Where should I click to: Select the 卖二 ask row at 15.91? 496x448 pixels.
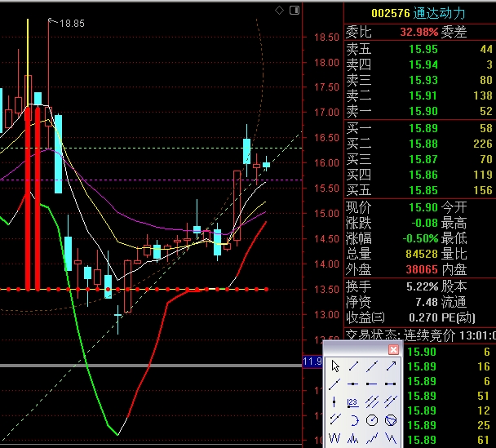point(420,95)
